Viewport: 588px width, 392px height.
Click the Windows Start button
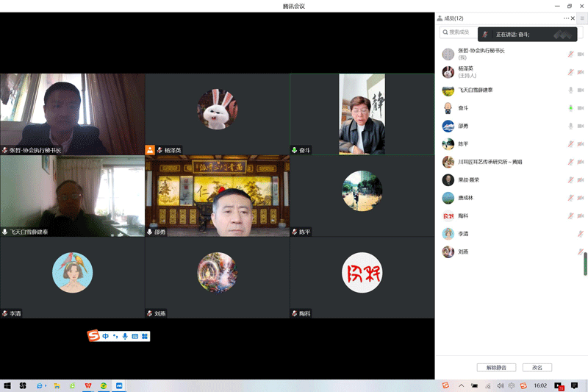[7, 385]
